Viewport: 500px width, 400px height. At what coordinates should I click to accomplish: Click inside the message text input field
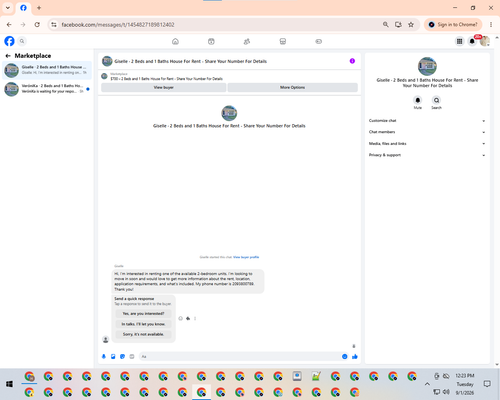(x=240, y=356)
